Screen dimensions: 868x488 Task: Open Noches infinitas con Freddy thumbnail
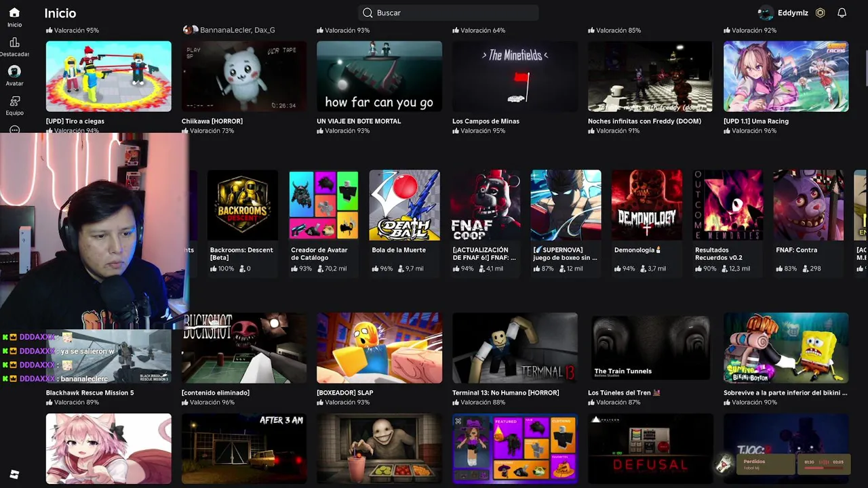pyautogui.click(x=650, y=76)
